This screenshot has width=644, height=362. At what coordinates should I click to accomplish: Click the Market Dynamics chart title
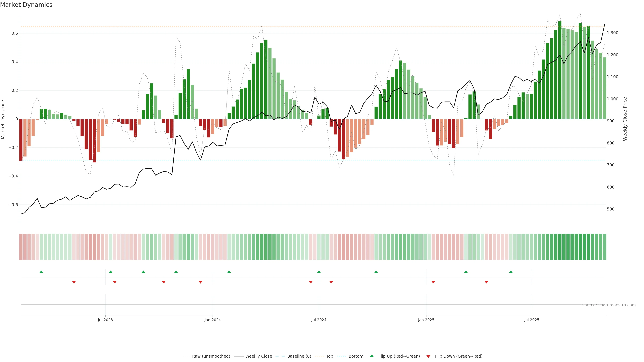click(x=26, y=5)
